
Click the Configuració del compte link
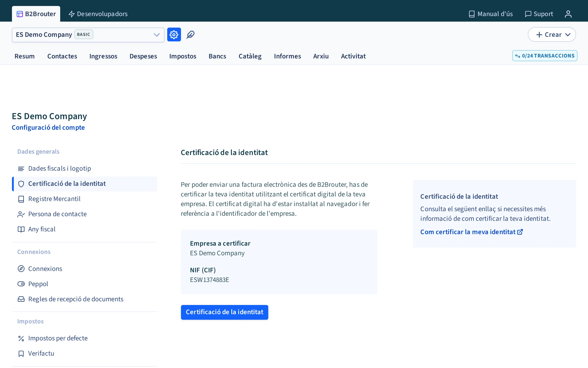48,127
